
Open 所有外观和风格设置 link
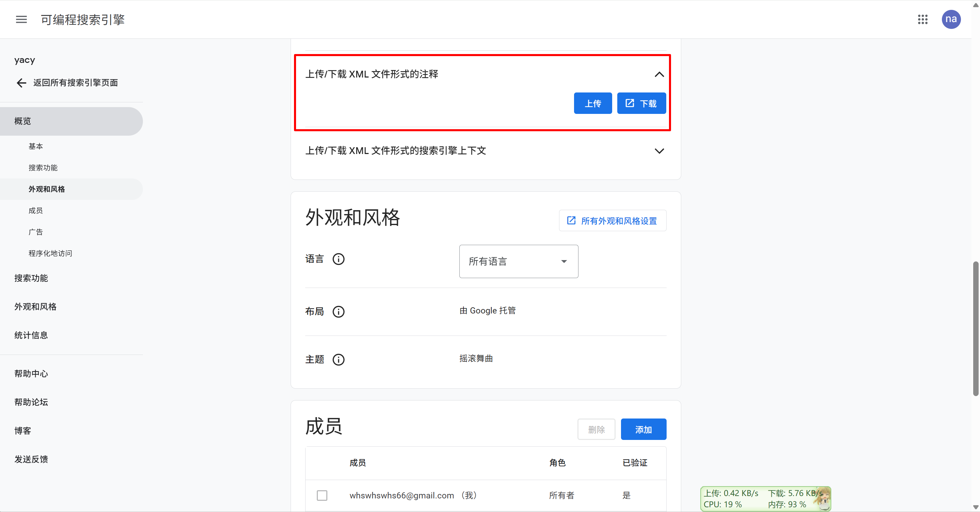612,221
